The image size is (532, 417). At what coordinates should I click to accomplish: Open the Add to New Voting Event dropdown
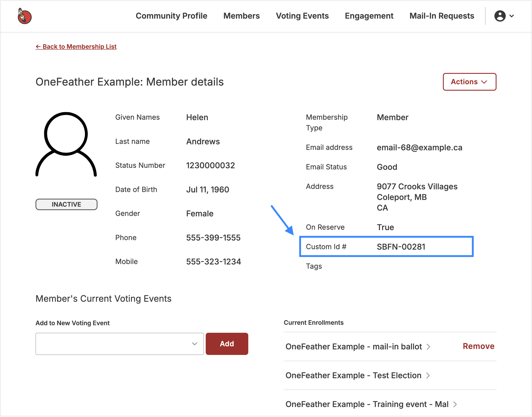tap(120, 344)
